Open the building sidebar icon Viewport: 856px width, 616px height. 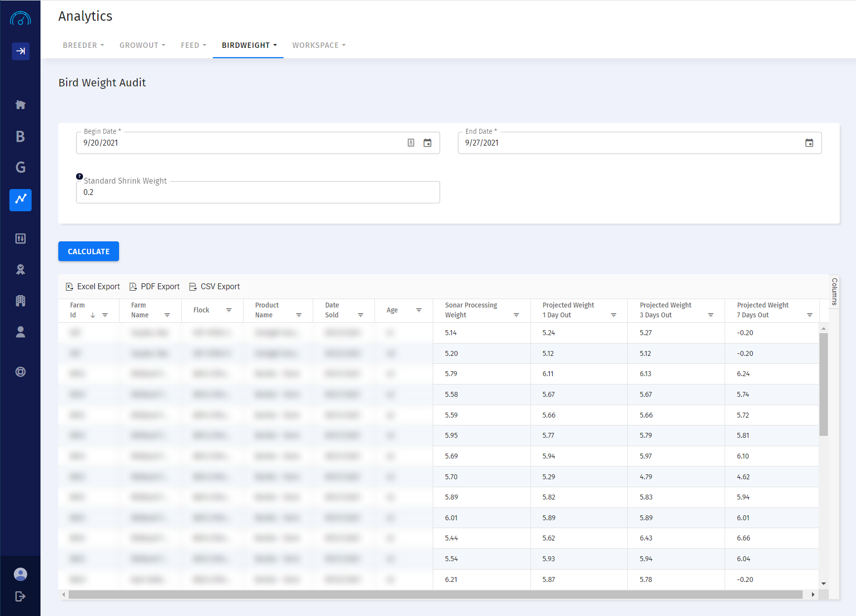(x=20, y=301)
